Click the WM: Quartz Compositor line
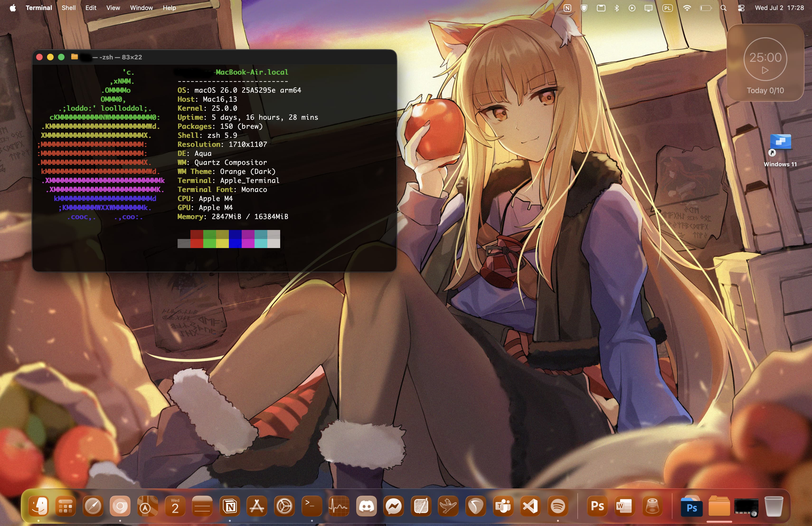 pyautogui.click(x=222, y=163)
